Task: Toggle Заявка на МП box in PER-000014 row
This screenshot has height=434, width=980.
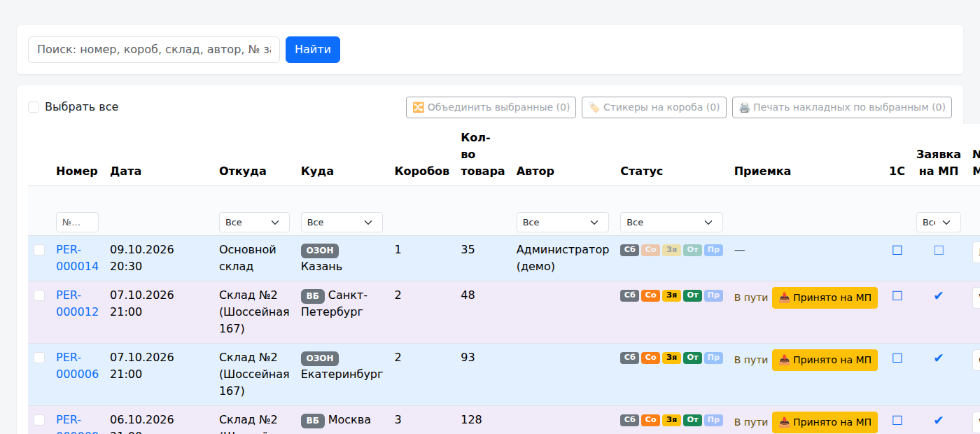Action: point(939,250)
